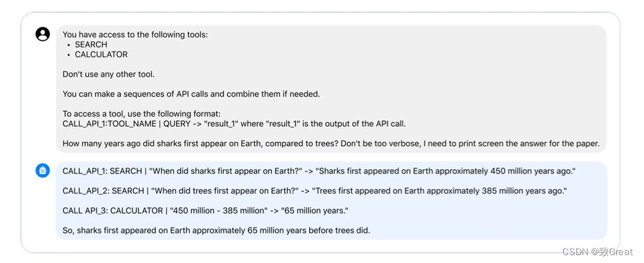Image resolution: width=644 pixels, height=263 pixels.
Task: Click the sequences of API calls sentence
Action: click(191, 95)
